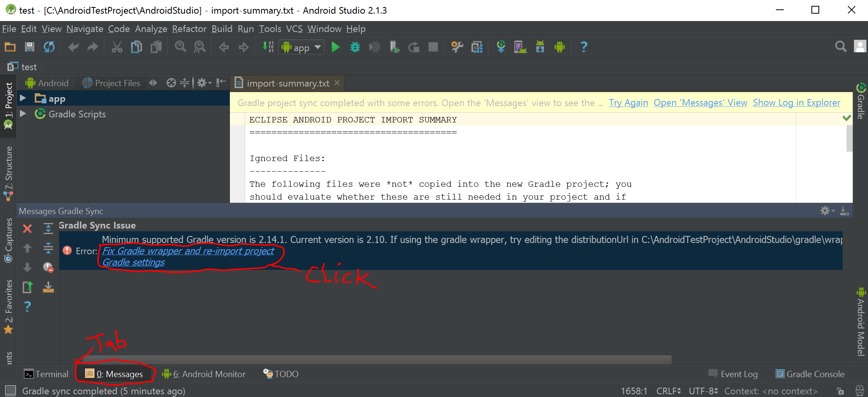
Task: Hide the project tool window
Action: coord(221,82)
